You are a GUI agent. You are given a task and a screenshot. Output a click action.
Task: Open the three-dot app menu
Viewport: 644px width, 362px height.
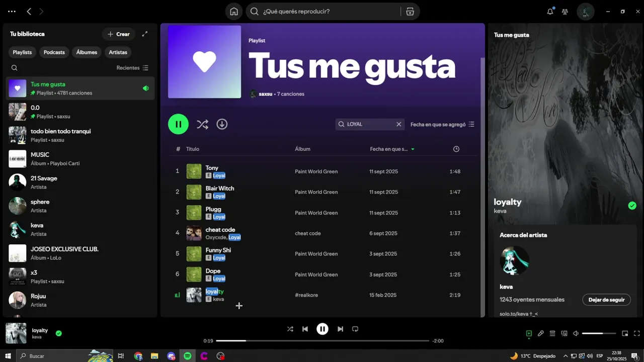click(12, 11)
